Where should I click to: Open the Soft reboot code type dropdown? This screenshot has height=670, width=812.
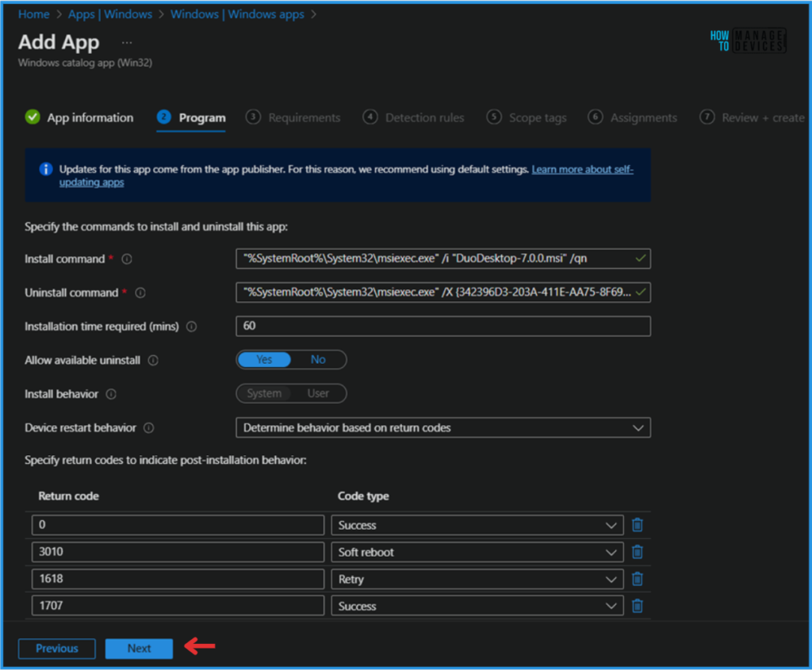(477, 552)
